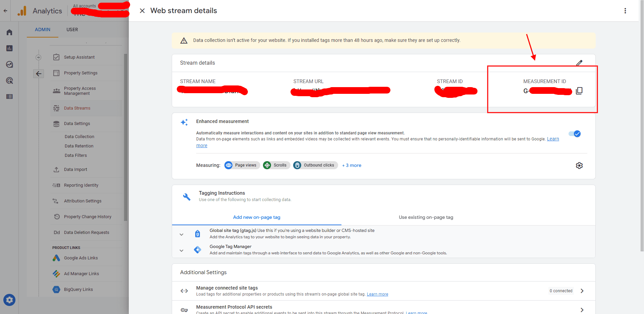Image resolution: width=644 pixels, height=314 pixels.
Task: Open Manage connected site tags chevron
Action: point(582,291)
